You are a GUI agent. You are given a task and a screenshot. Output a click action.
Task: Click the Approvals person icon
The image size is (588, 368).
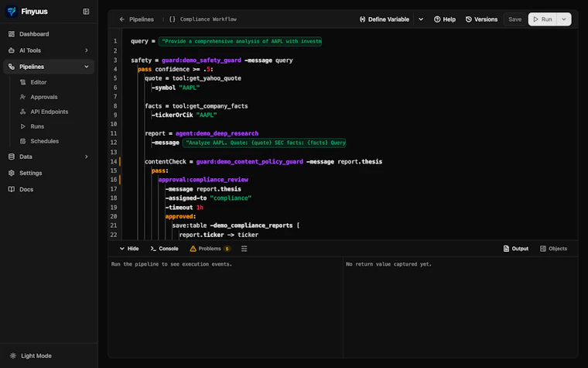pyautogui.click(x=23, y=97)
